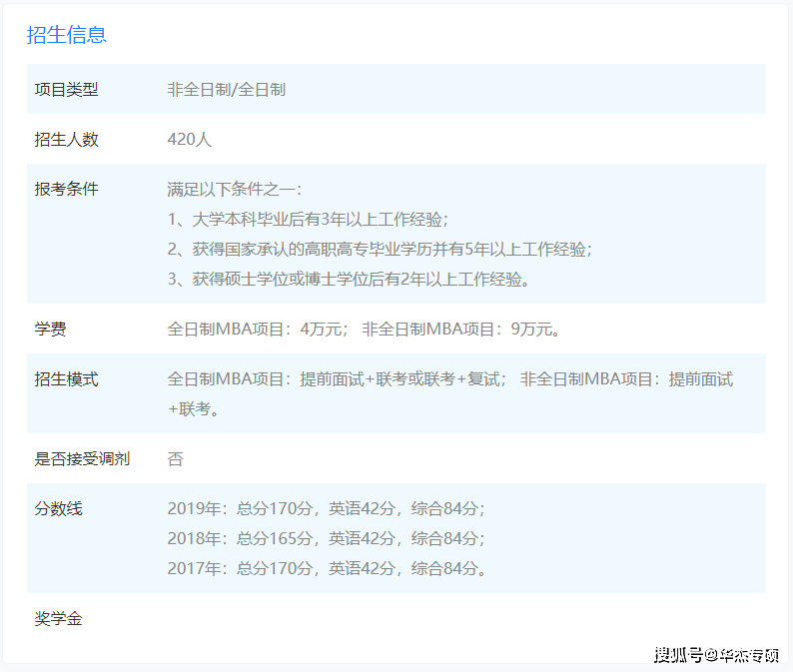The height and width of the screenshot is (672, 793).
Task: Select the 奖学金 row label
Action: [x=58, y=619]
